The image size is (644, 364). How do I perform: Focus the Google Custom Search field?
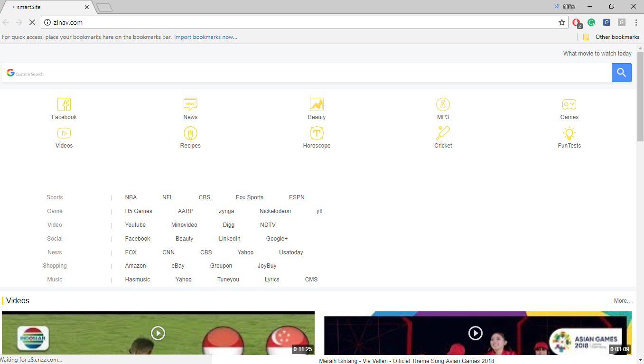point(307,73)
